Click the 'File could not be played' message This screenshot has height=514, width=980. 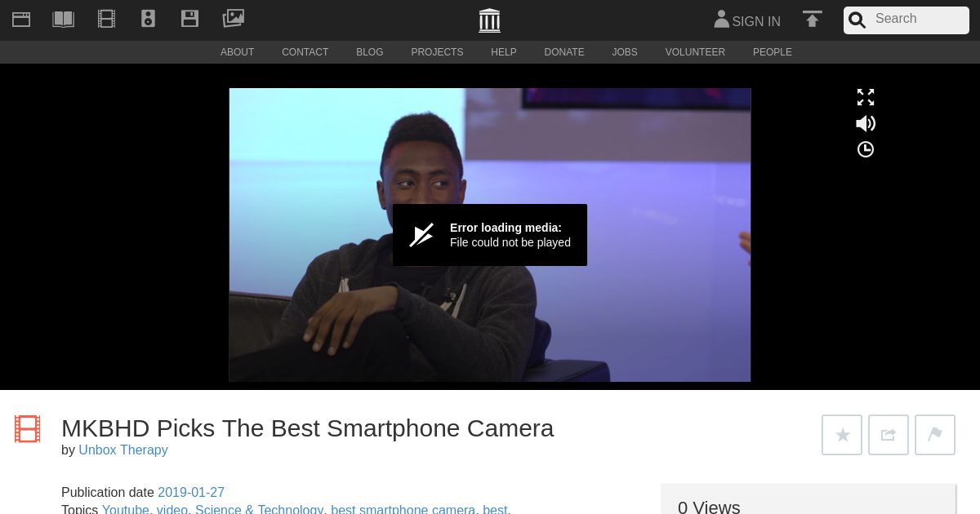(510, 242)
